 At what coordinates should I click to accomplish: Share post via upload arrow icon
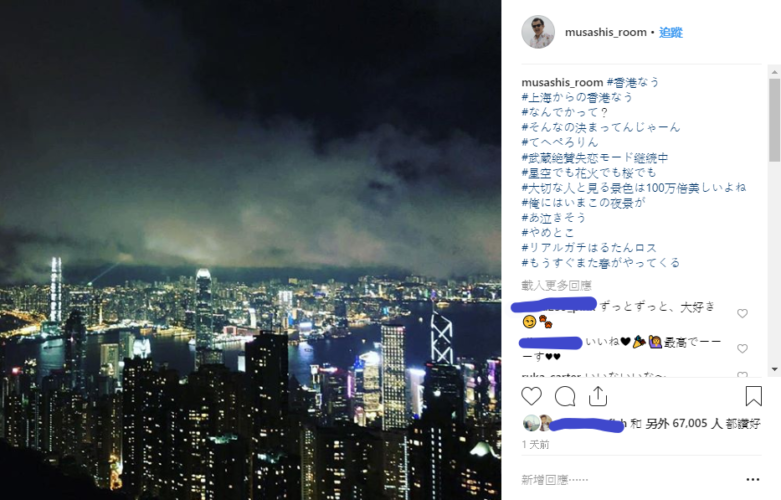click(x=598, y=396)
